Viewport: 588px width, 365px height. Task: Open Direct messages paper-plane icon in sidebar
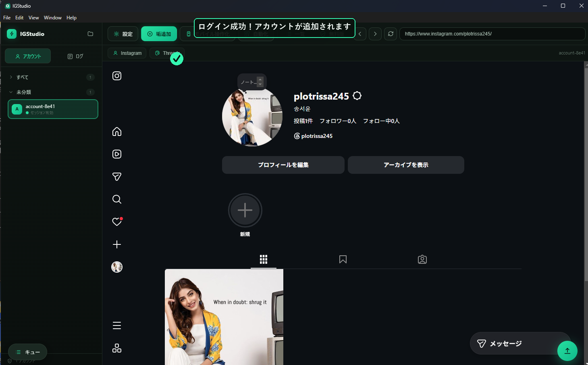(117, 177)
